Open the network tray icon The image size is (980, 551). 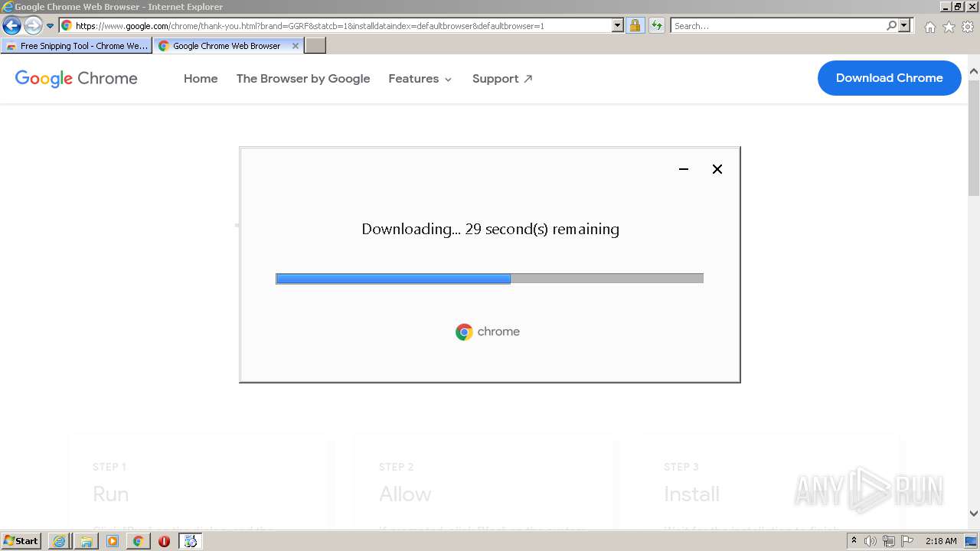[x=889, y=541]
